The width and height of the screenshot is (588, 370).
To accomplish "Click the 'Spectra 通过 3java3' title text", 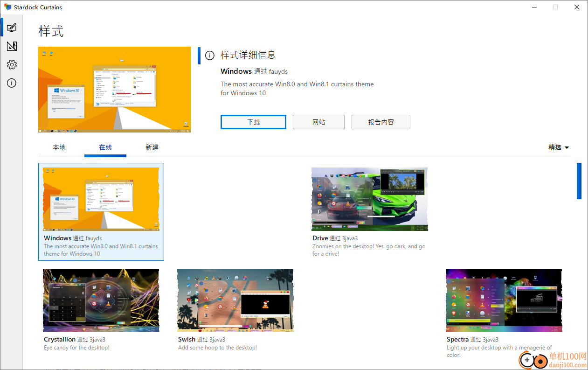I will (472, 340).
